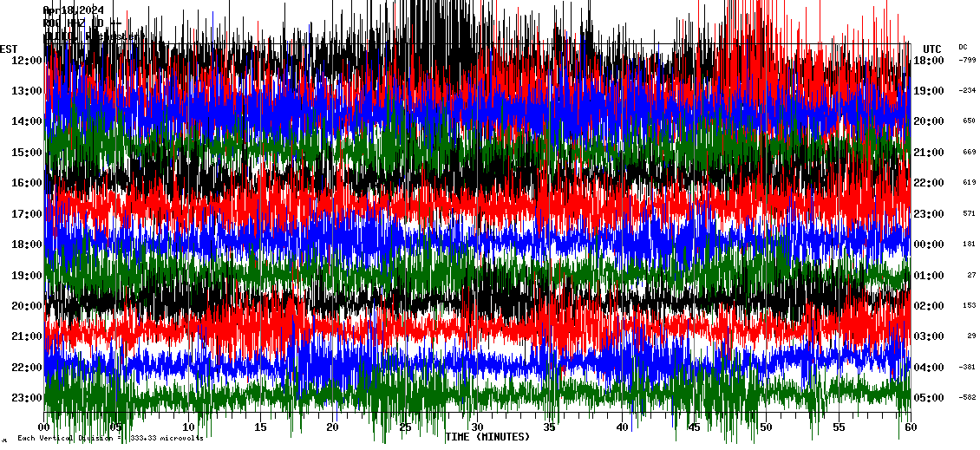Click the Apr 18, 2024 date header
This screenshot has height=450, width=980.
click(74, 10)
